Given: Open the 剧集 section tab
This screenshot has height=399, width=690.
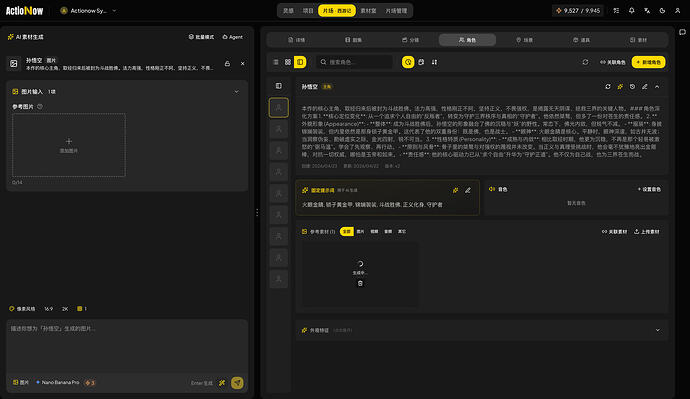Looking at the screenshot, I should [353, 40].
